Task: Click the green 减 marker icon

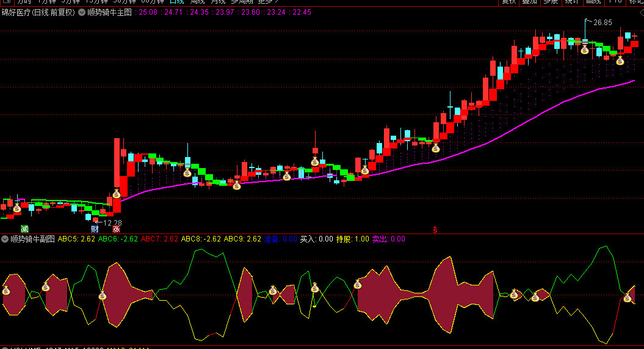Action: (x=24, y=229)
